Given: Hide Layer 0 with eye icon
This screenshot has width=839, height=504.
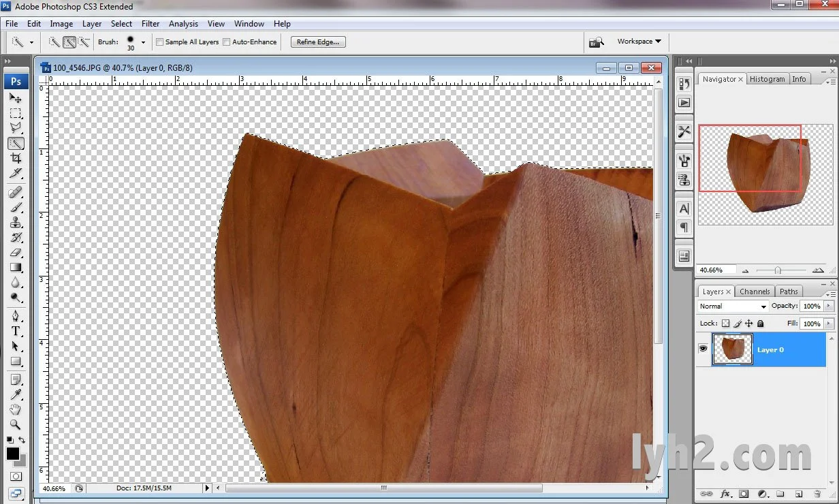Looking at the screenshot, I should coord(703,349).
